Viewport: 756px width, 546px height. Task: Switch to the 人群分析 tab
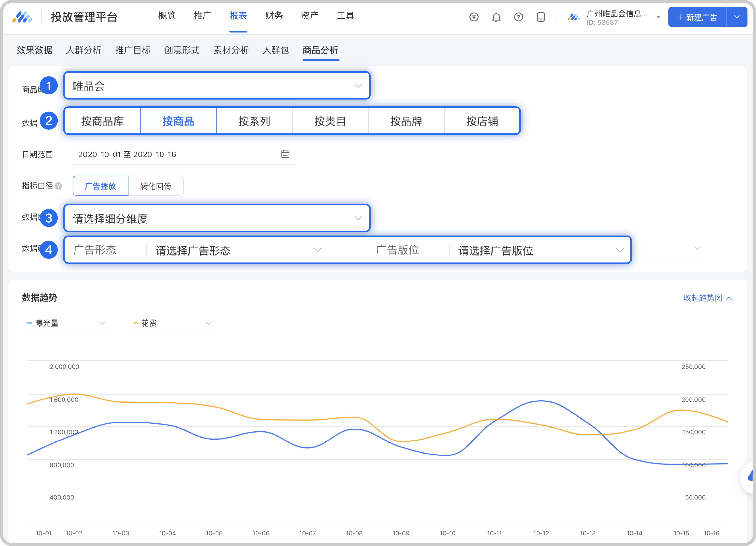[83, 50]
